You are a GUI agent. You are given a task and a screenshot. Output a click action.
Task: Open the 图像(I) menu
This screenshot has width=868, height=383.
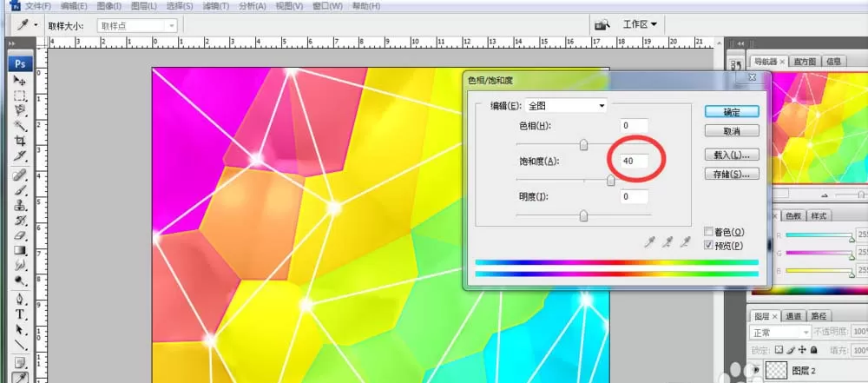coord(108,6)
